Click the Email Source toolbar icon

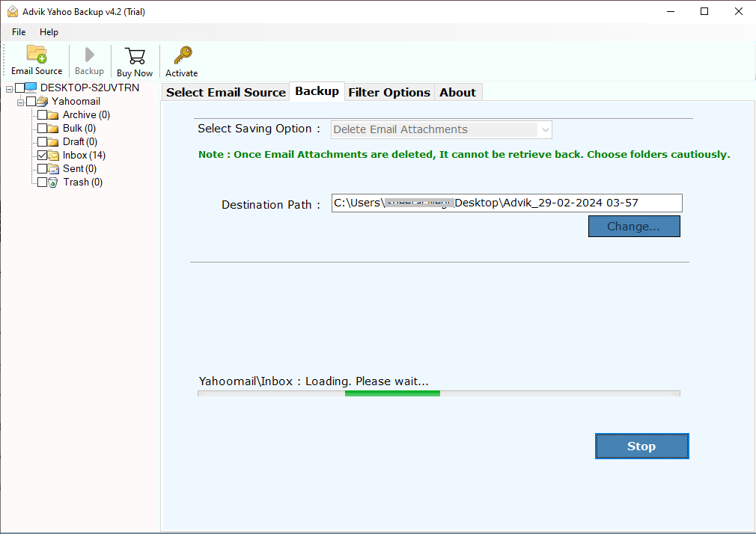point(37,55)
